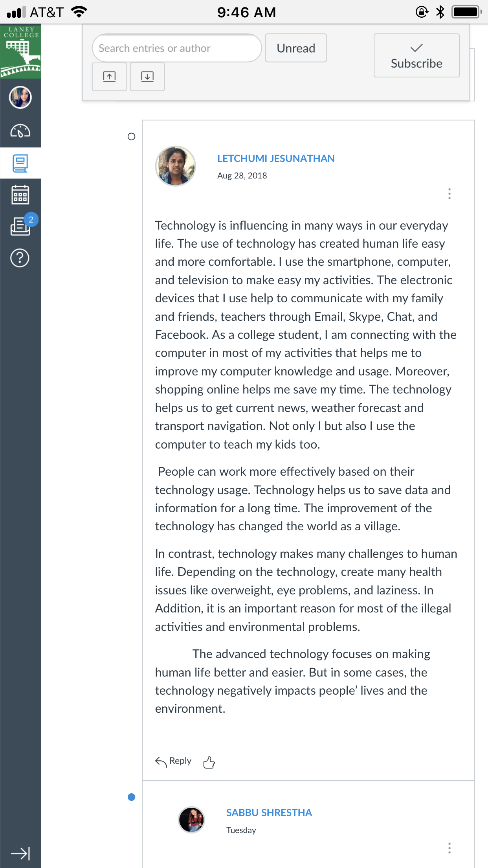The width and height of the screenshot is (488, 868).
Task: Click the Laney College logo
Action: 20,51
